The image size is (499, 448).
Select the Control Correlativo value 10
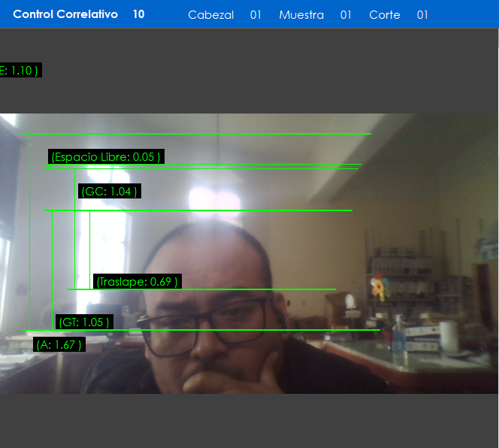138,14
